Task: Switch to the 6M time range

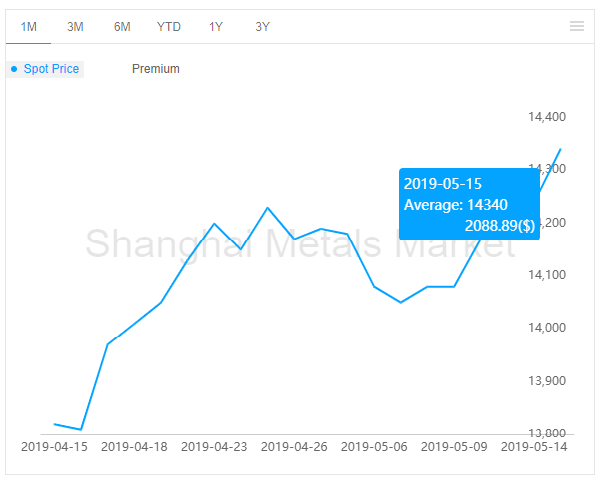Action: click(x=122, y=27)
